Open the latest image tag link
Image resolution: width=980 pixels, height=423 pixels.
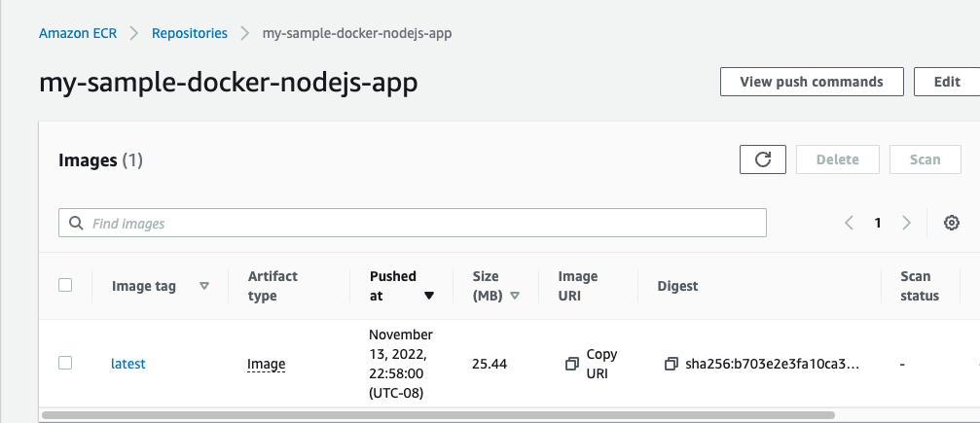pyautogui.click(x=128, y=364)
